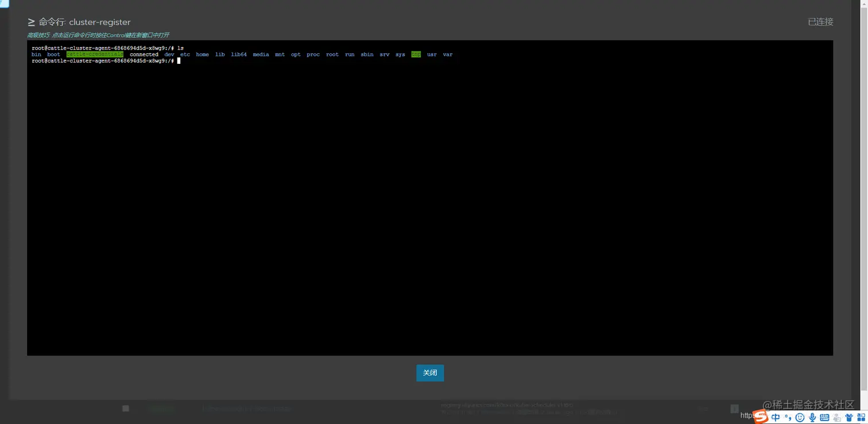Click the 'etc' directory name in terminal
Image resolution: width=868 pixels, height=424 pixels.
[x=185, y=55]
